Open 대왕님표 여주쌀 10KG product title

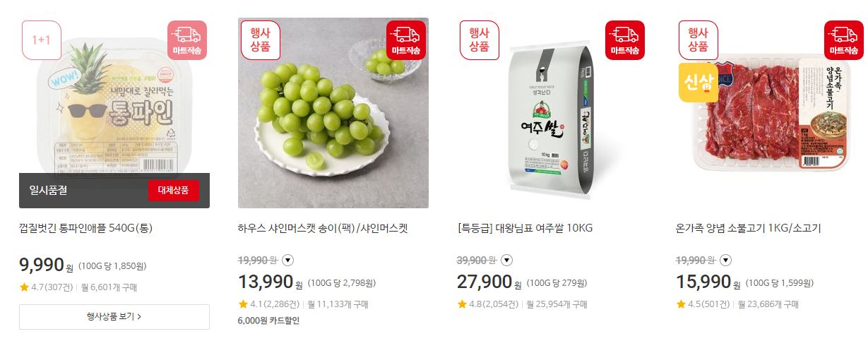(x=525, y=228)
